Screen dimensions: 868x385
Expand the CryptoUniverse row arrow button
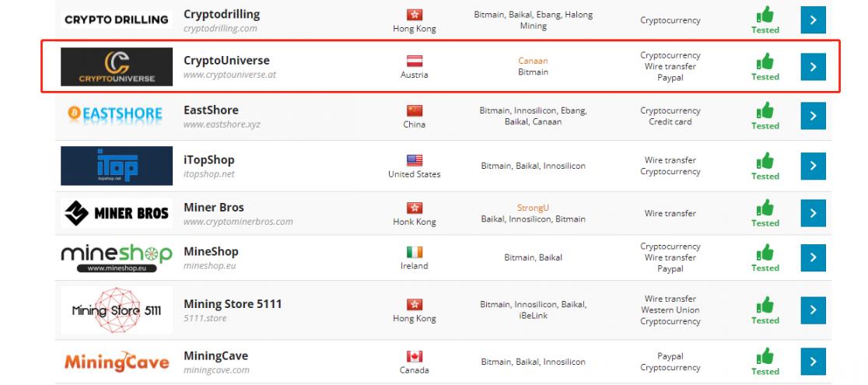pos(813,67)
